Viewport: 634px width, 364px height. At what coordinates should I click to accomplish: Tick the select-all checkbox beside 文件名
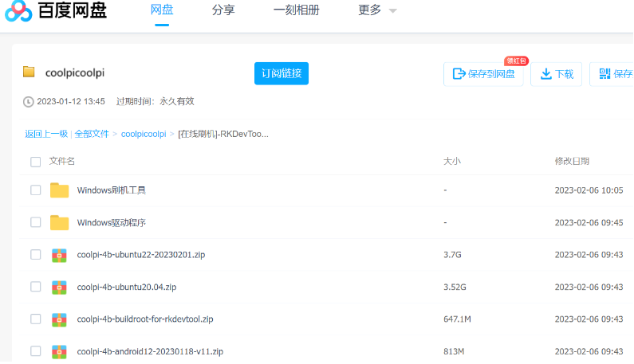[x=36, y=162]
